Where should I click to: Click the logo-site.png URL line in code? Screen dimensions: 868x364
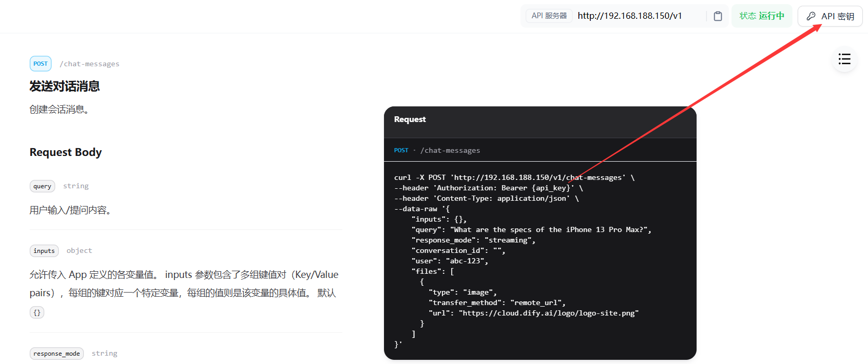click(x=533, y=313)
